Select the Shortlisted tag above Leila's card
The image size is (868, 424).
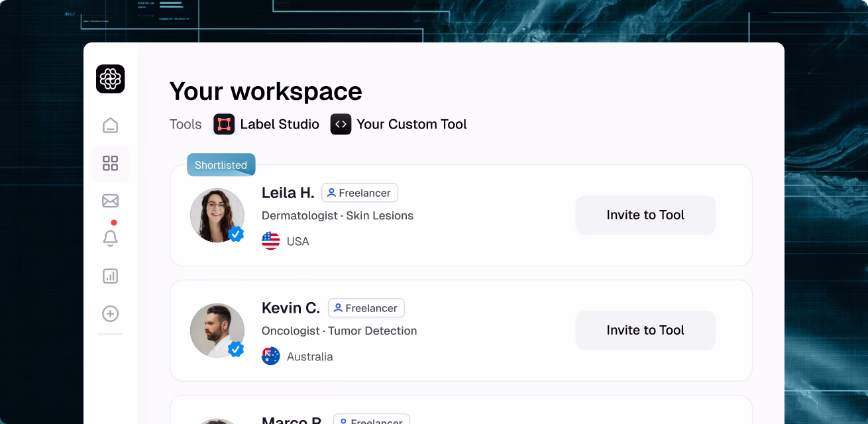pos(221,164)
